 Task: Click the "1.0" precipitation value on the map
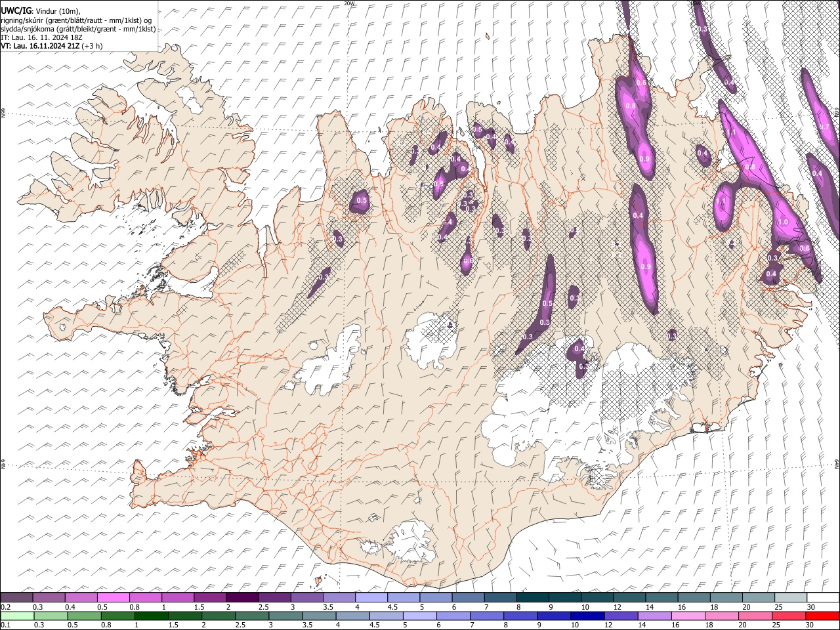782,222
